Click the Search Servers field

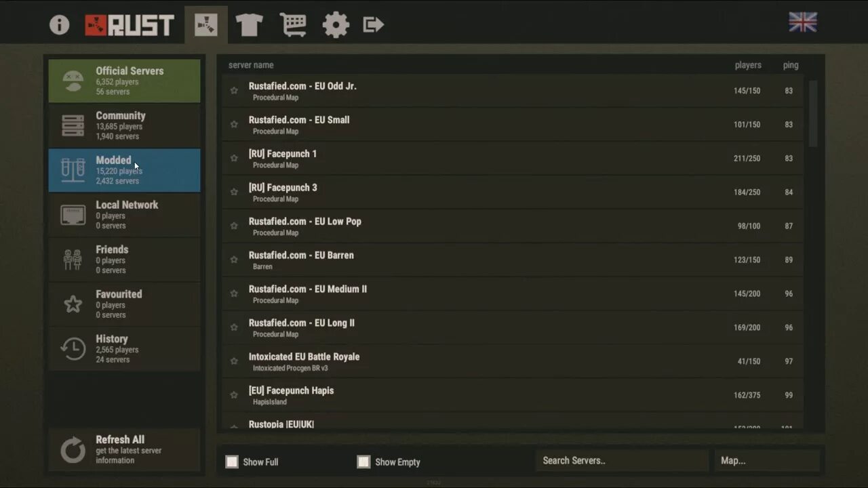coord(622,461)
